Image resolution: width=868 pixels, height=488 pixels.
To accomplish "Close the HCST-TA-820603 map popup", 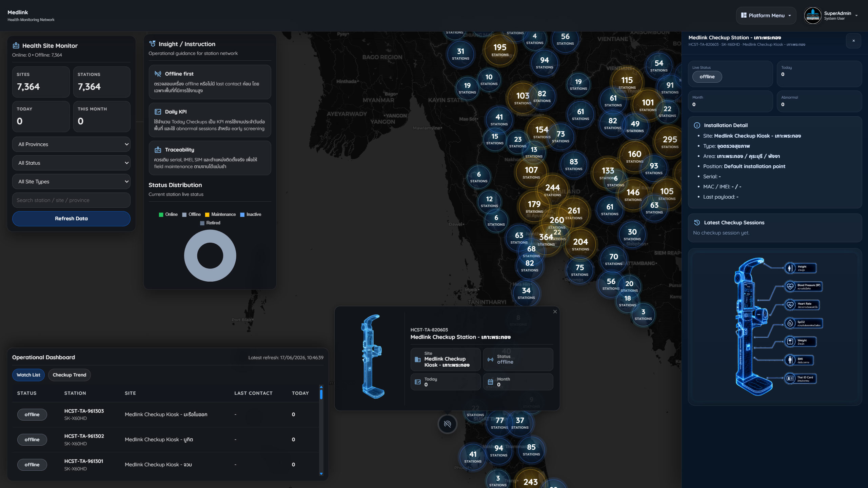I will (555, 312).
